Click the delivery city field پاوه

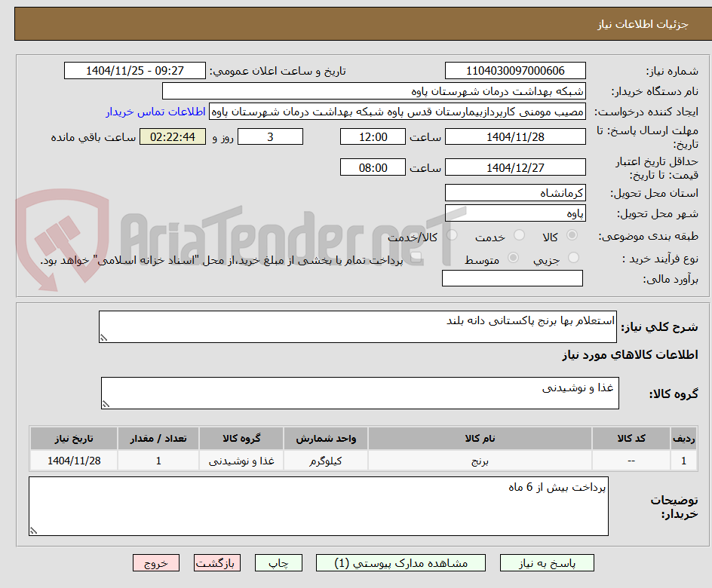coord(515,213)
